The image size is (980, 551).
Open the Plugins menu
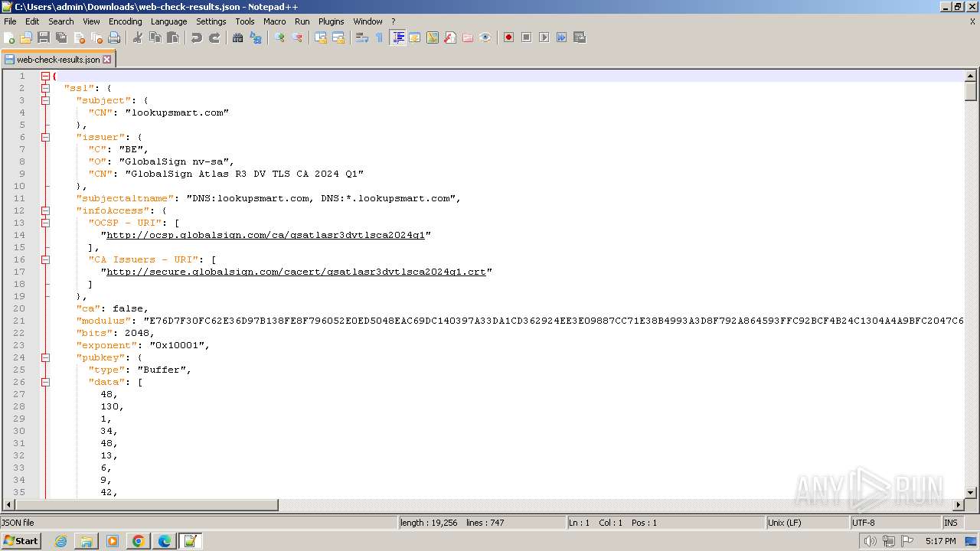pyautogui.click(x=331, y=21)
